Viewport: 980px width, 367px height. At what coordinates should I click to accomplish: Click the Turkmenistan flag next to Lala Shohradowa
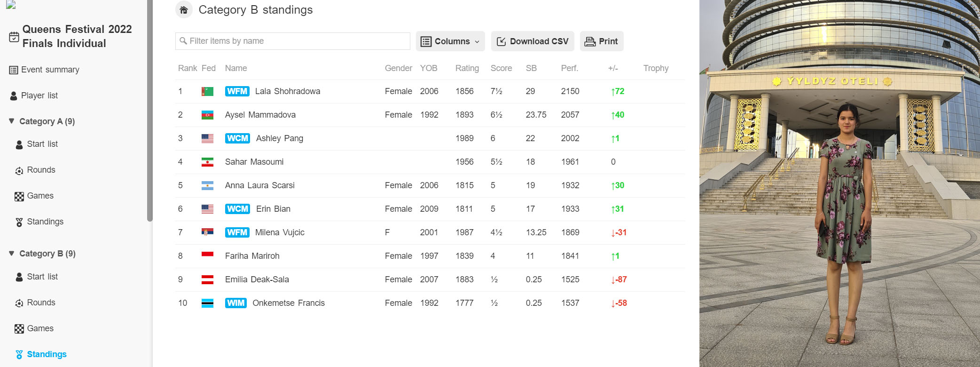pyautogui.click(x=207, y=91)
